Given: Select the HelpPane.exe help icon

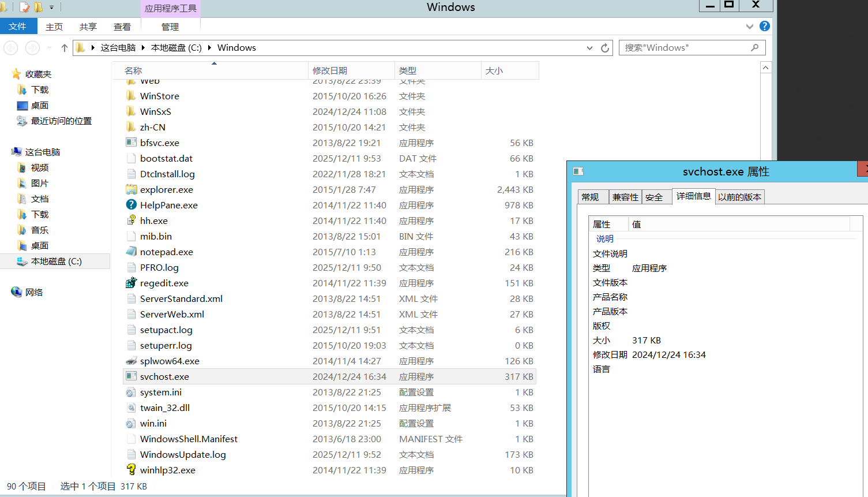Looking at the screenshot, I should tap(131, 205).
